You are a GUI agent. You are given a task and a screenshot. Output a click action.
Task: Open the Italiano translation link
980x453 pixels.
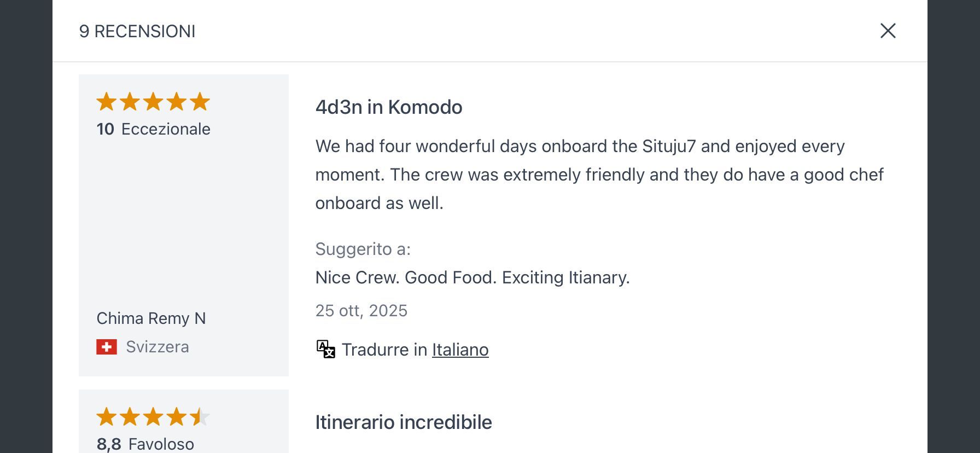point(460,350)
